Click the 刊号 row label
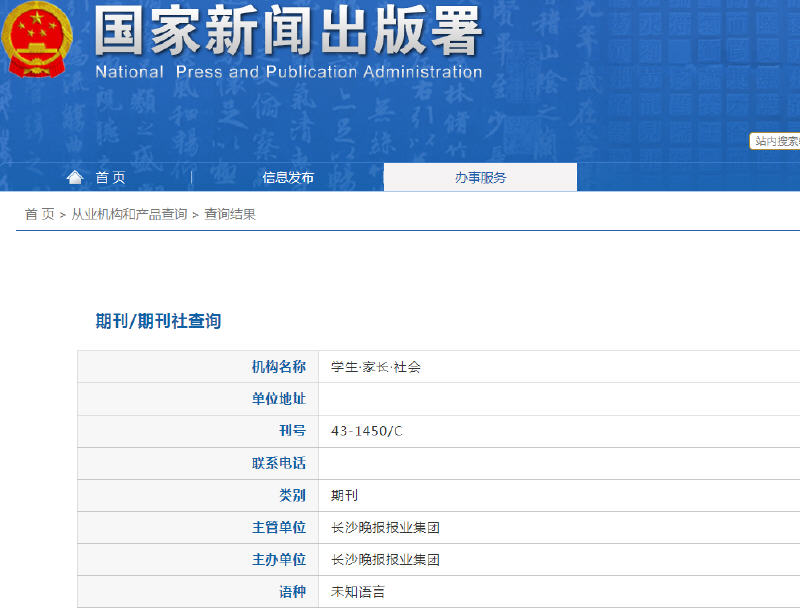 (x=292, y=431)
